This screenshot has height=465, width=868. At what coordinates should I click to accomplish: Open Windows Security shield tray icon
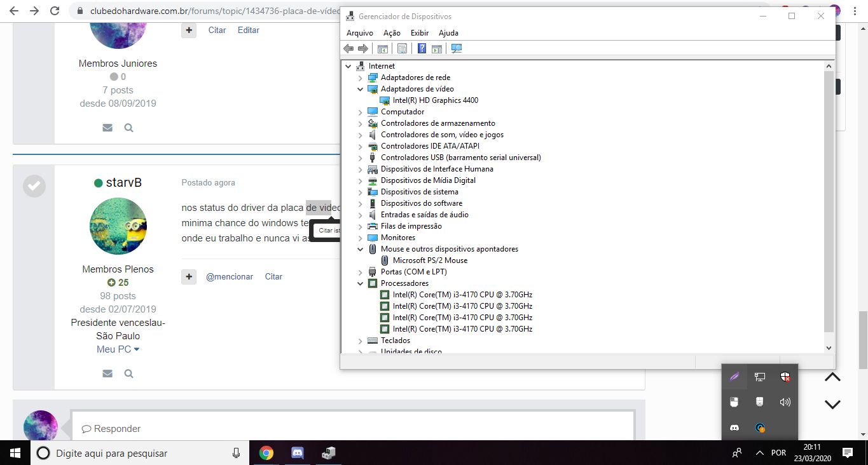785,377
